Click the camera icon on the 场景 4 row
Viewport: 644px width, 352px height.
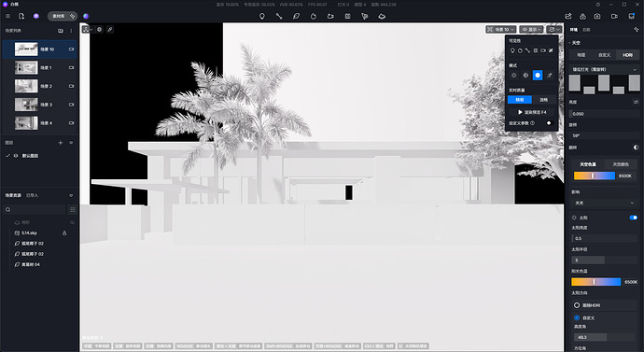[71, 123]
